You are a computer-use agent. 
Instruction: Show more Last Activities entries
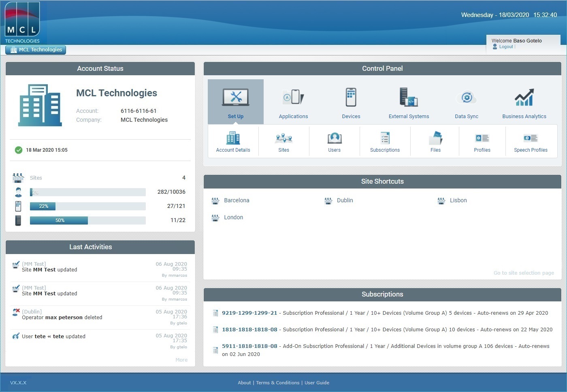(x=181, y=360)
